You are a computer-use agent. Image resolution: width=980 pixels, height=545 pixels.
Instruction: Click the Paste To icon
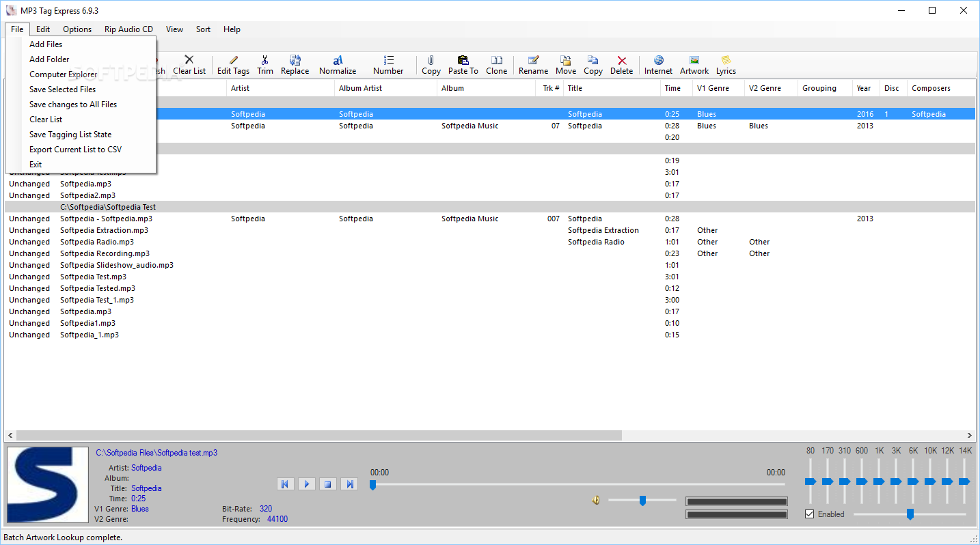coord(463,65)
